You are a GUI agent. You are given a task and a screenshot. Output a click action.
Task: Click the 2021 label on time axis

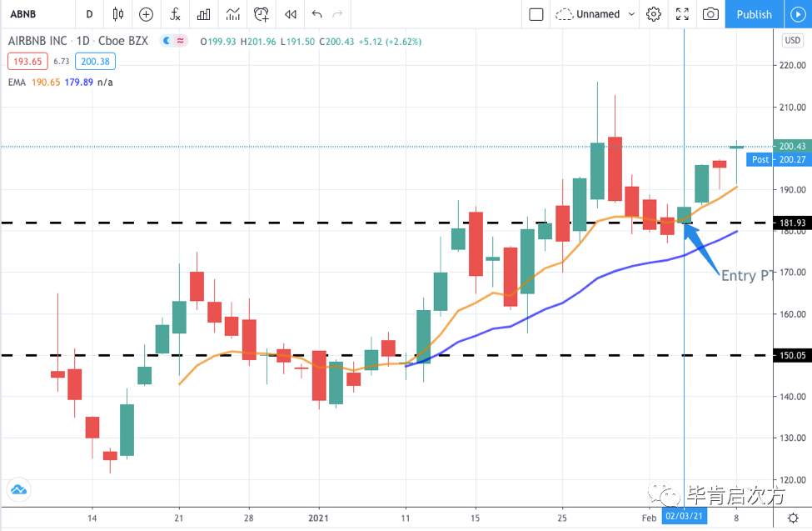(318, 518)
